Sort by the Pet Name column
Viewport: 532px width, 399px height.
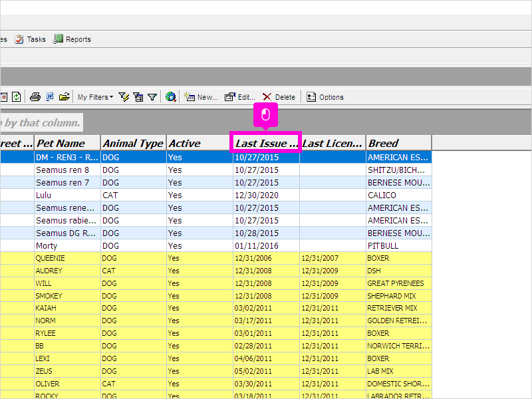pyautogui.click(x=67, y=143)
